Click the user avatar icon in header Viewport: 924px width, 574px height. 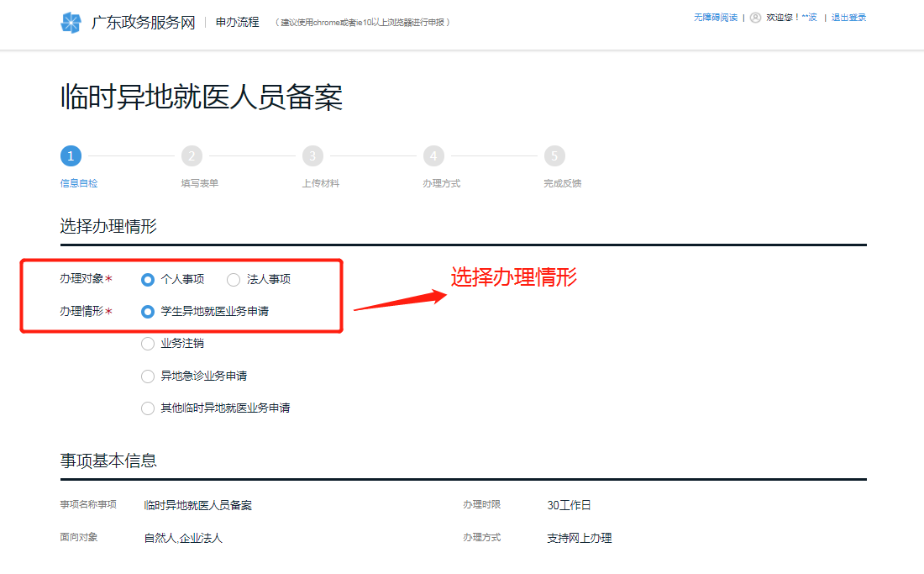755,18
